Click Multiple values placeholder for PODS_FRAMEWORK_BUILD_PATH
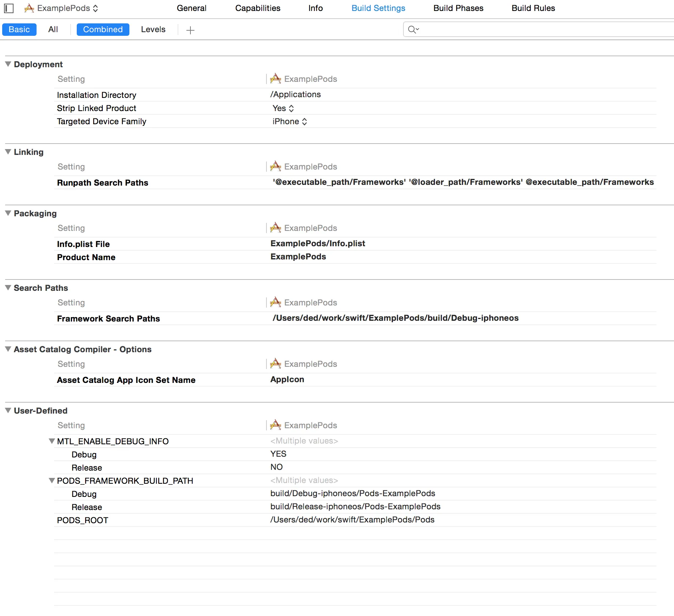The height and width of the screenshot is (616, 674). point(304,480)
